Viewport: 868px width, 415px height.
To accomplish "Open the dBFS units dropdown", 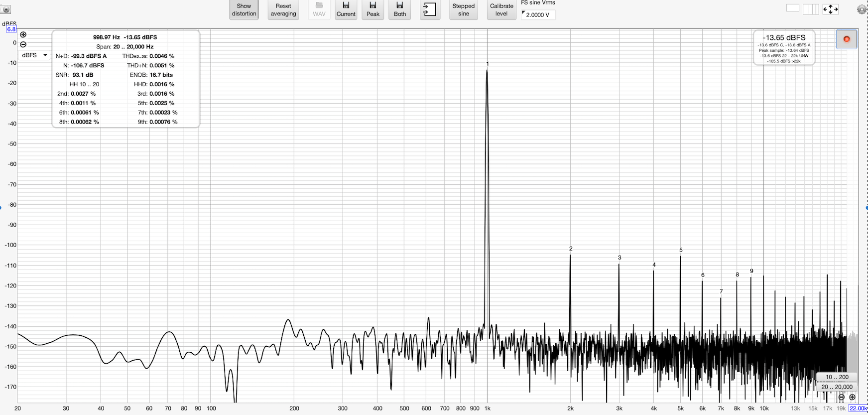I will click(34, 55).
